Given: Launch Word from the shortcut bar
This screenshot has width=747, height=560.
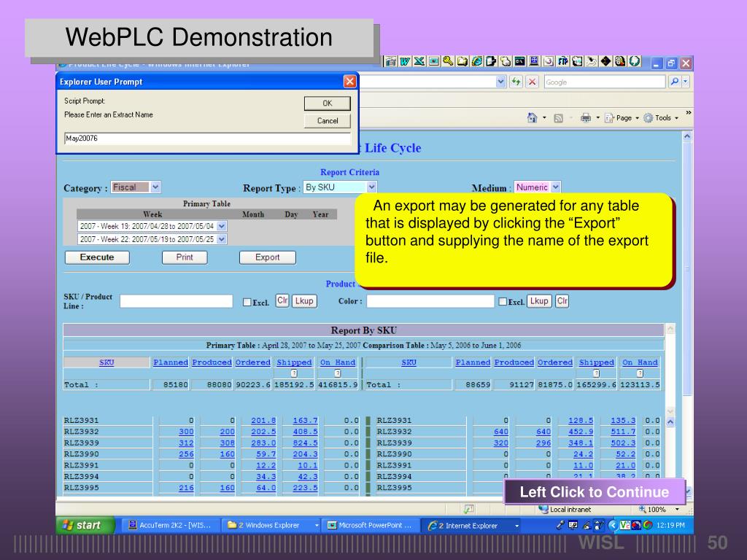Looking at the screenshot, I should [x=405, y=61].
